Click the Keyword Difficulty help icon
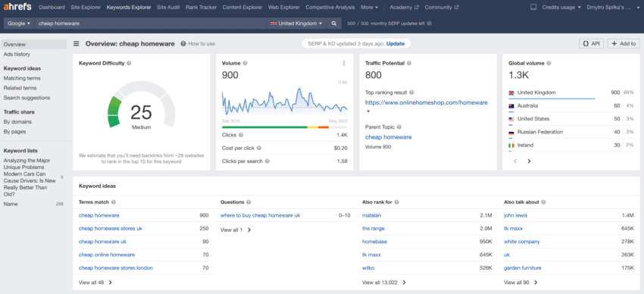Viewport: 644px width, 294px height. 129,63
